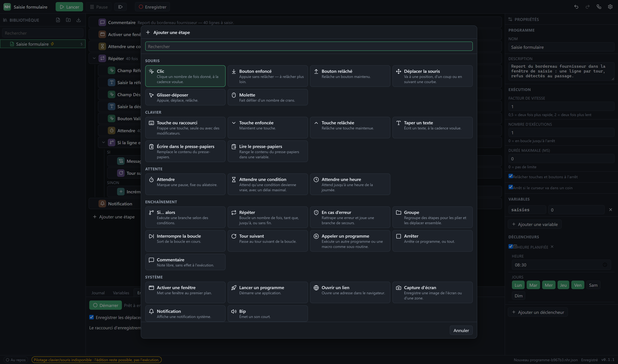Undo last action in top bar
This screenshot has height=364, width=618.
pos(576,7)
